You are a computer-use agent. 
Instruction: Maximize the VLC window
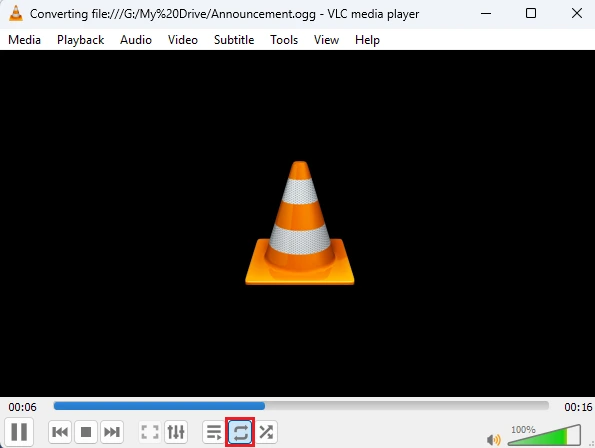point(531,14)
